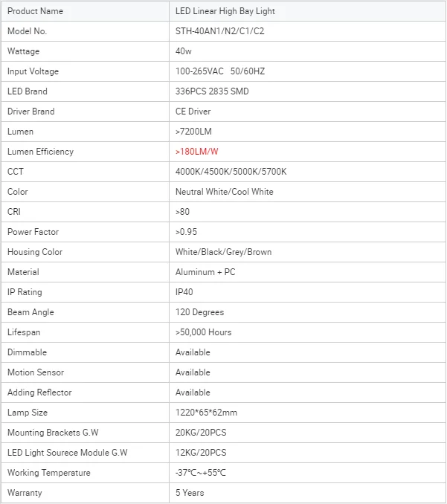Click the 336PCS 2835 SMD cell

(212, 91)
